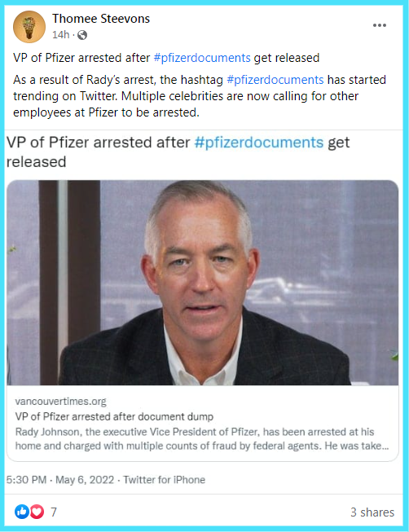Open the Thomee Steevons profile name
This screenshot has width=409, height=532.
(101, 19)
